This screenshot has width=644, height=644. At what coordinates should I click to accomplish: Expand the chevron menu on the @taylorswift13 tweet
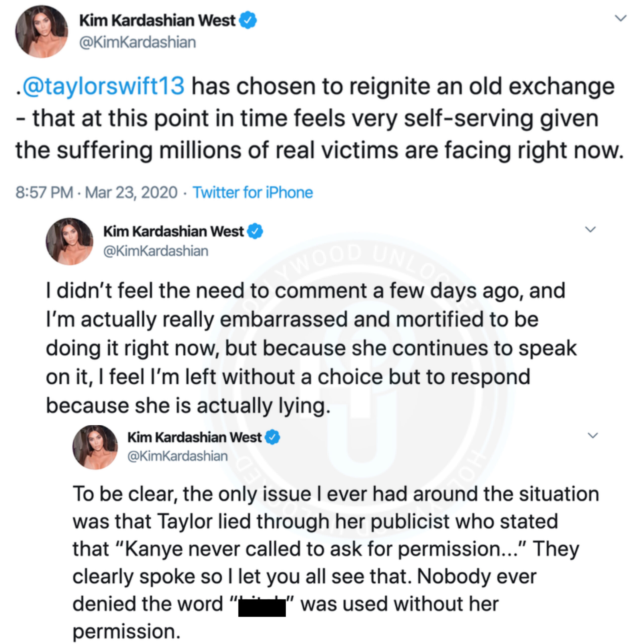click(620, 18)
